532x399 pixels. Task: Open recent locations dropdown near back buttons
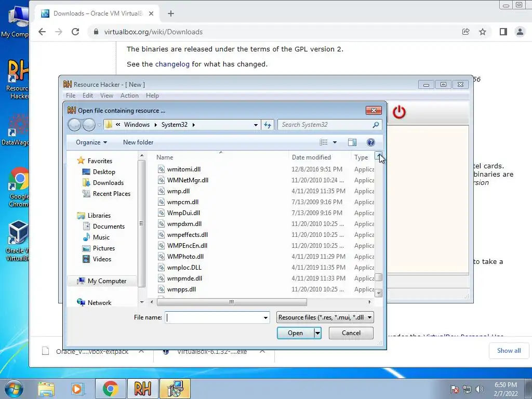point(99,125)
